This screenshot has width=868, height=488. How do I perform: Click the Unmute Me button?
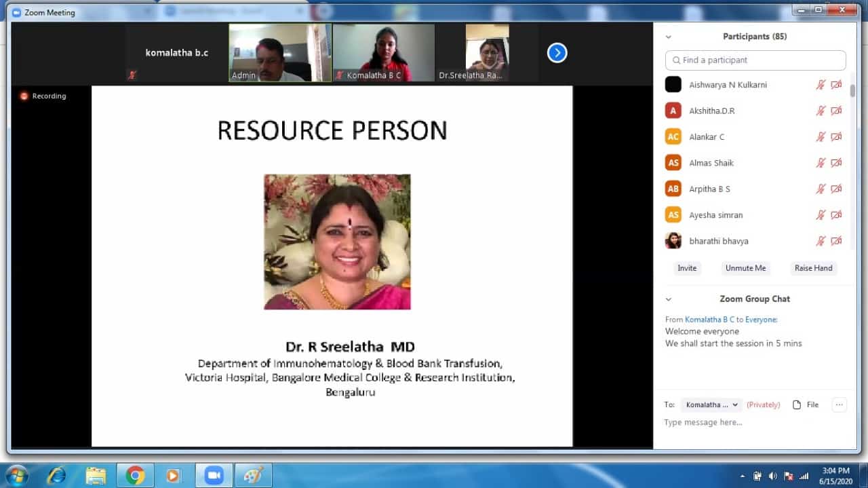point(745,268)
